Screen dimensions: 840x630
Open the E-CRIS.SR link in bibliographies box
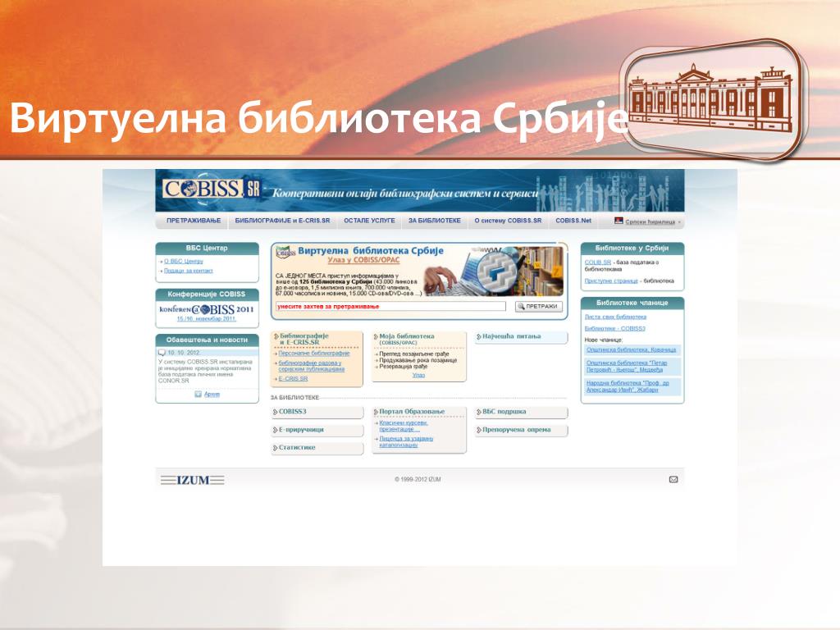(x=293, y=379)
